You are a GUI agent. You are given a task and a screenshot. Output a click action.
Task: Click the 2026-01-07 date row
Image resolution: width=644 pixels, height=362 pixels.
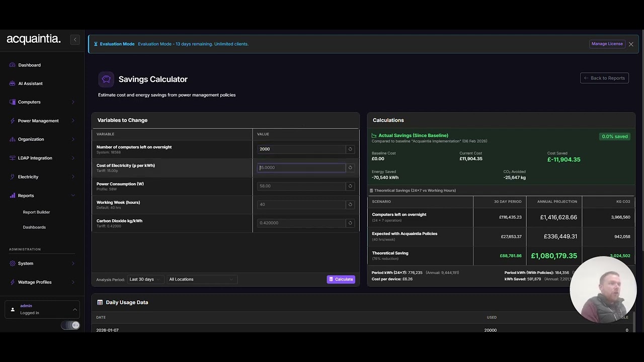362,330
